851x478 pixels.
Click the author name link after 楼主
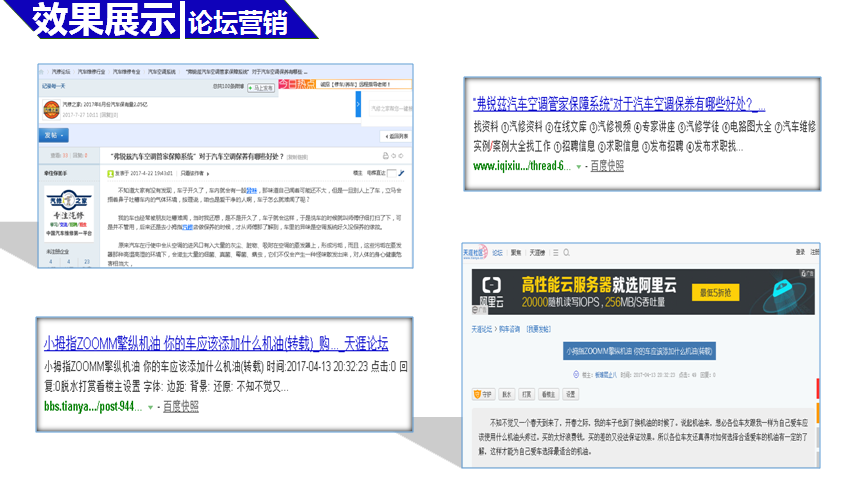click(606, 375)
